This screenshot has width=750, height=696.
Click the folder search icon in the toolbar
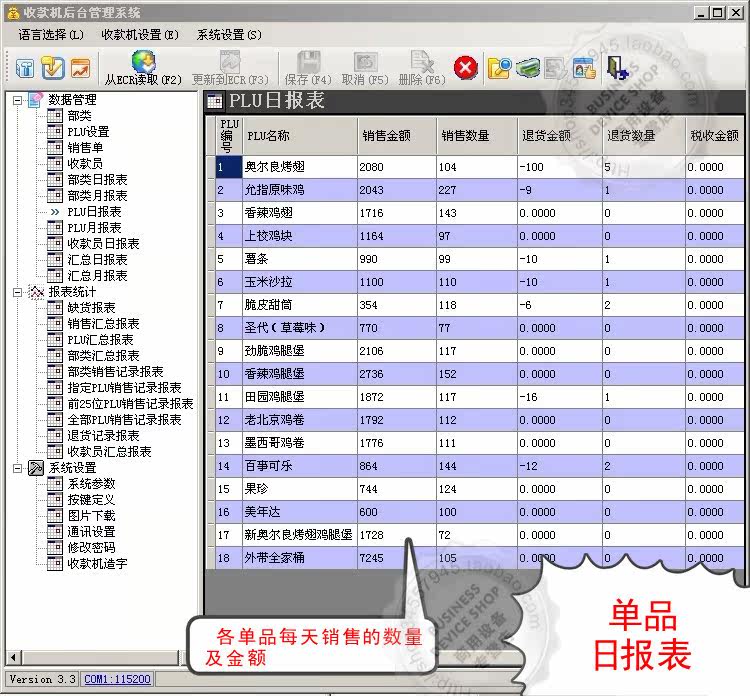pyautogui.click(x=499, y=67)
